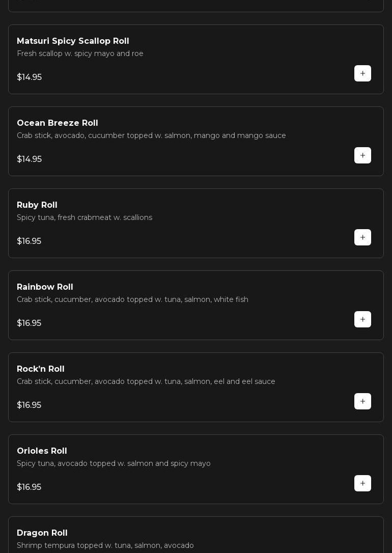This screenshot has height=553, width=392.
Task: Add Rainbow Roll with its plus button
Action: [x=362, y=319]
